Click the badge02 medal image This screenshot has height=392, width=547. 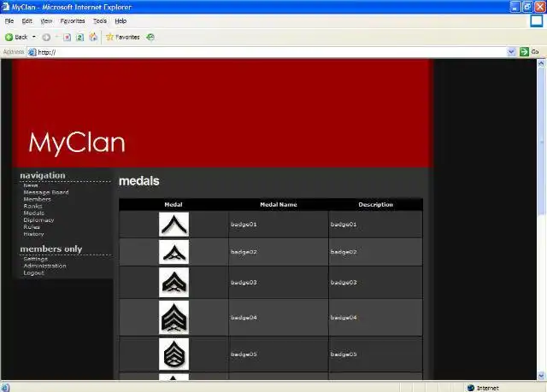[174, 252]
